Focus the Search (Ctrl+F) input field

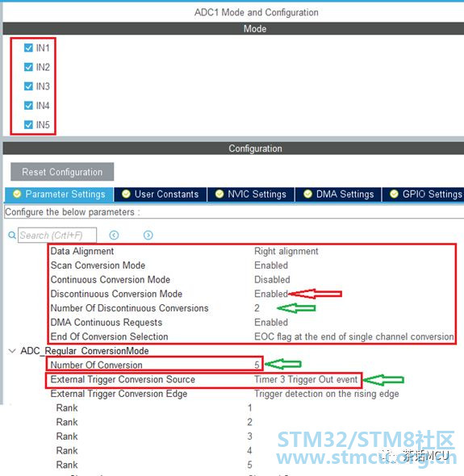[57, 236]
